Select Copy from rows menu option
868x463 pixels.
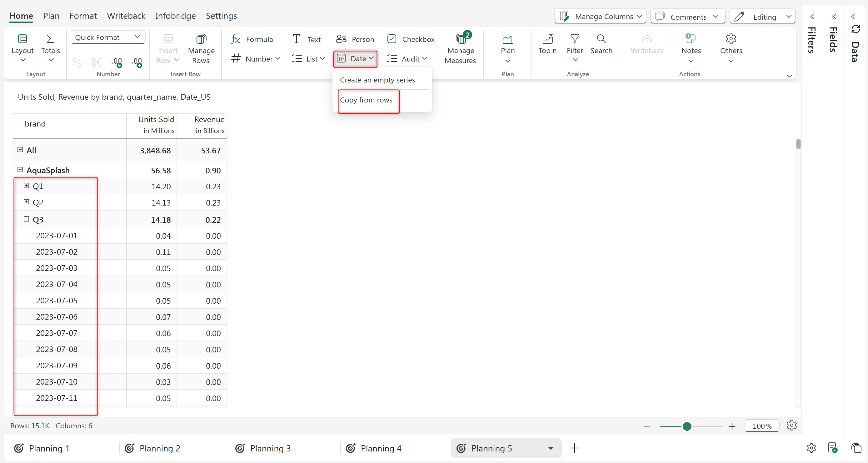coord(366,100)
